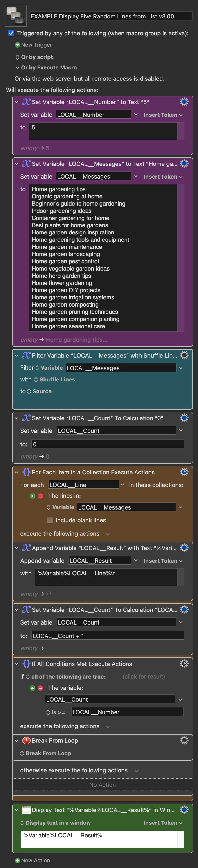Enable the Include blank lines checkbox
198x868 pixels.
point(50,520)
